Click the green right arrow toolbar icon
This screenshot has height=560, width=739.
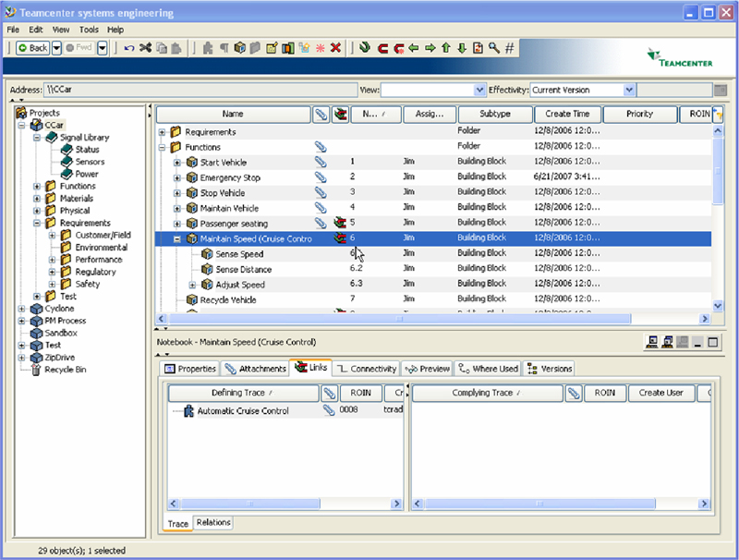point(430,48)
